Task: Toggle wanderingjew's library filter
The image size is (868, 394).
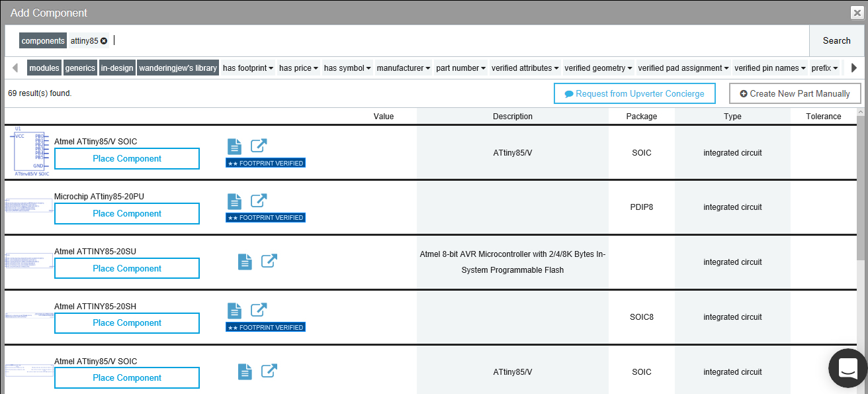Action: click(x=178, y=68)
